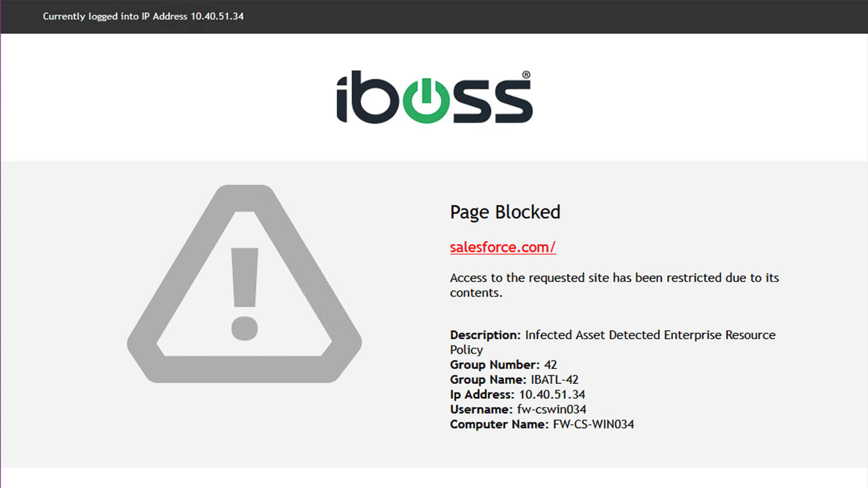Click the 10.40.51.34 value in the details list
Screen dimensions: 868x488
[x=552, y=394]
